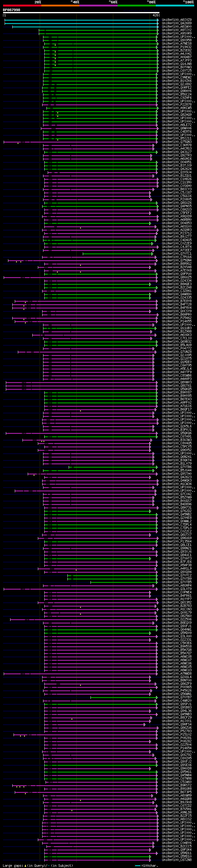Select the UniRef100_Q8VWV3 label
This screenshot has height=868, width=197.
click(x=177, y=382)
